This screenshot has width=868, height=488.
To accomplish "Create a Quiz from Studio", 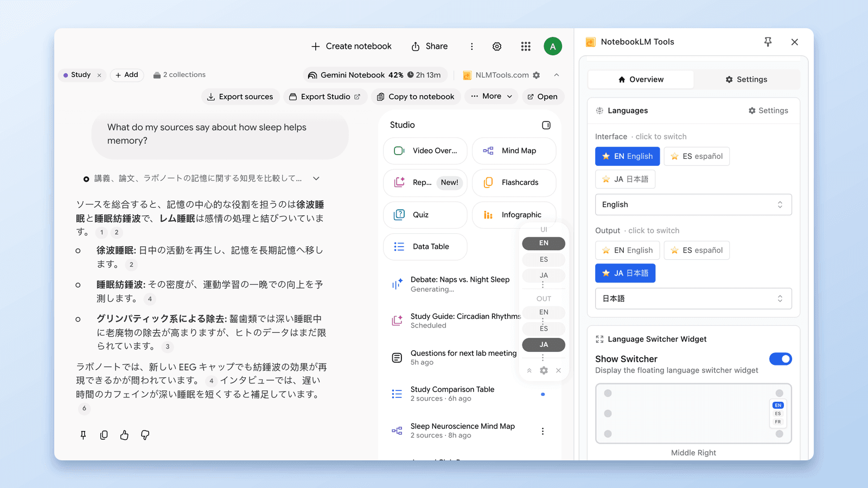I will tap(425, 215).
